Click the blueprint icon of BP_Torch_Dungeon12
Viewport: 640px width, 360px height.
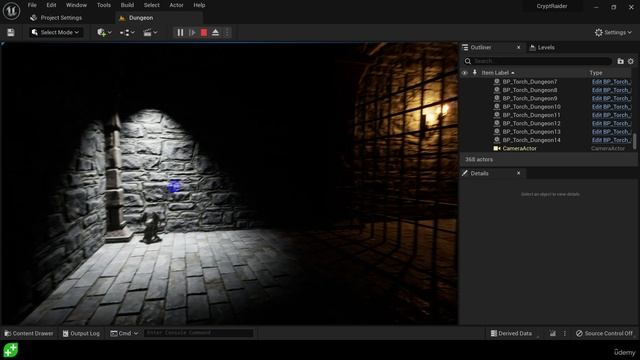497,123
